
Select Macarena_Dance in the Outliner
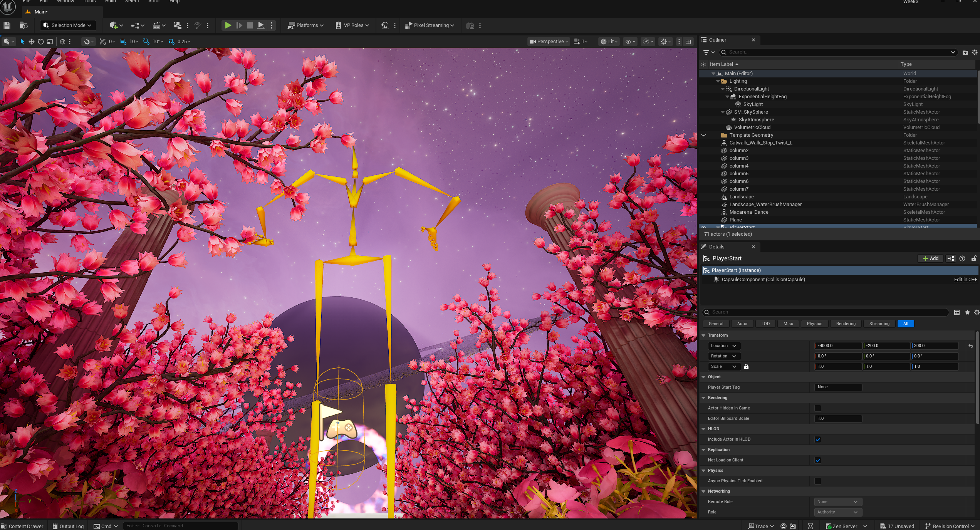pyautogui.click(x=748, y=212)
